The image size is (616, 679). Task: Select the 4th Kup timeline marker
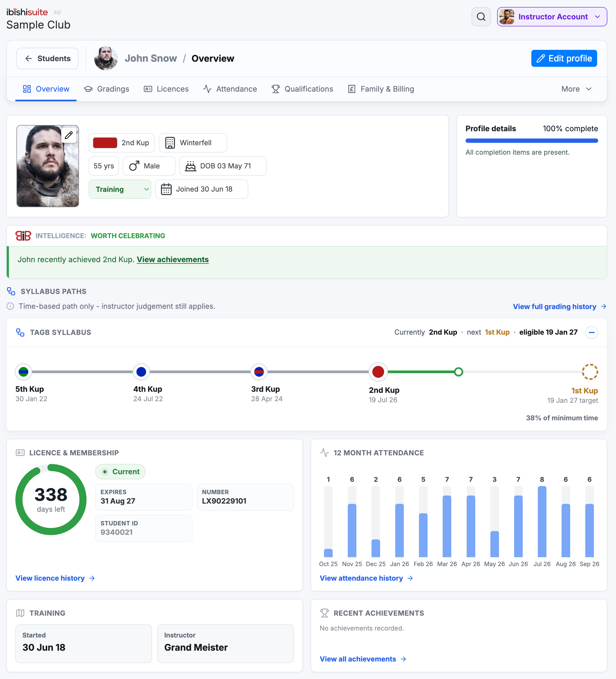(x=141, y=372)
